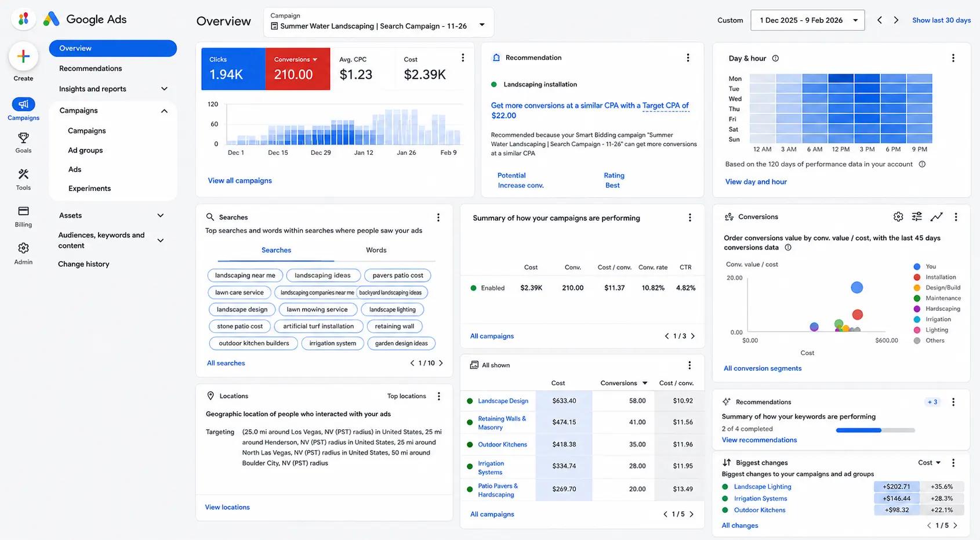The image size is (980, 540).
Task: Select the Clicks metric tile
Action: point(234,69)
